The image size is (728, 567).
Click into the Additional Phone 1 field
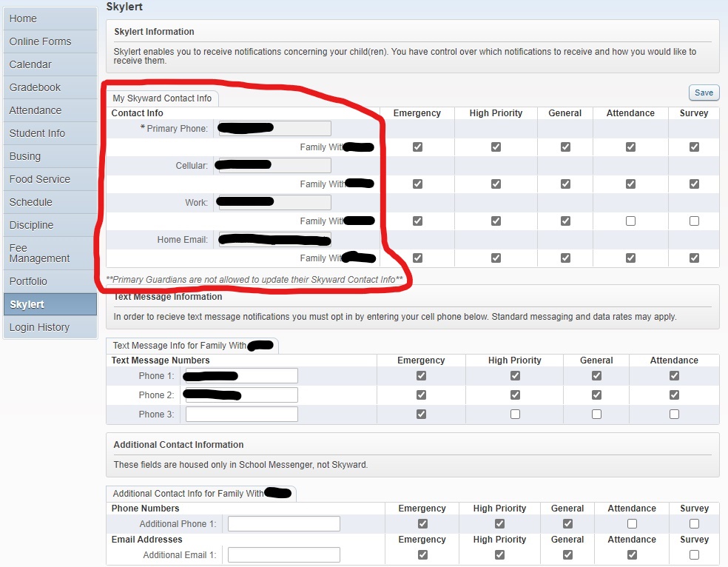pos(283,524)
